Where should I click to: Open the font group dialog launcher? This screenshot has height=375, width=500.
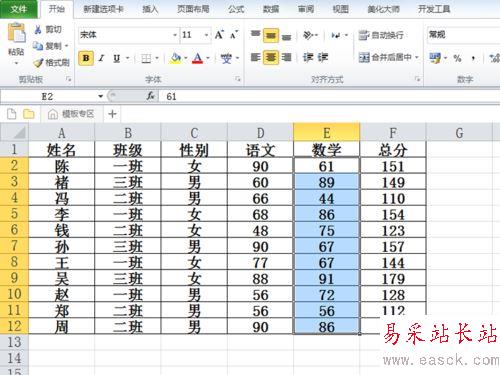click(238, 79)
